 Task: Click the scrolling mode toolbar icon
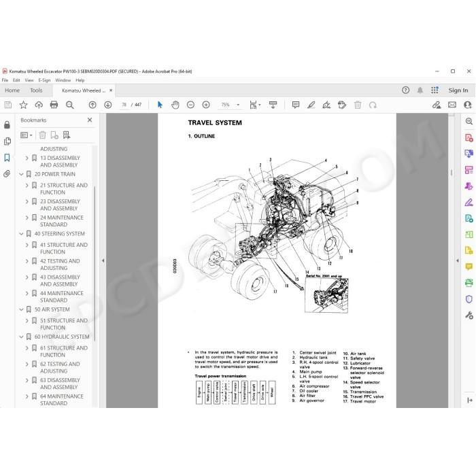(273, 105)
